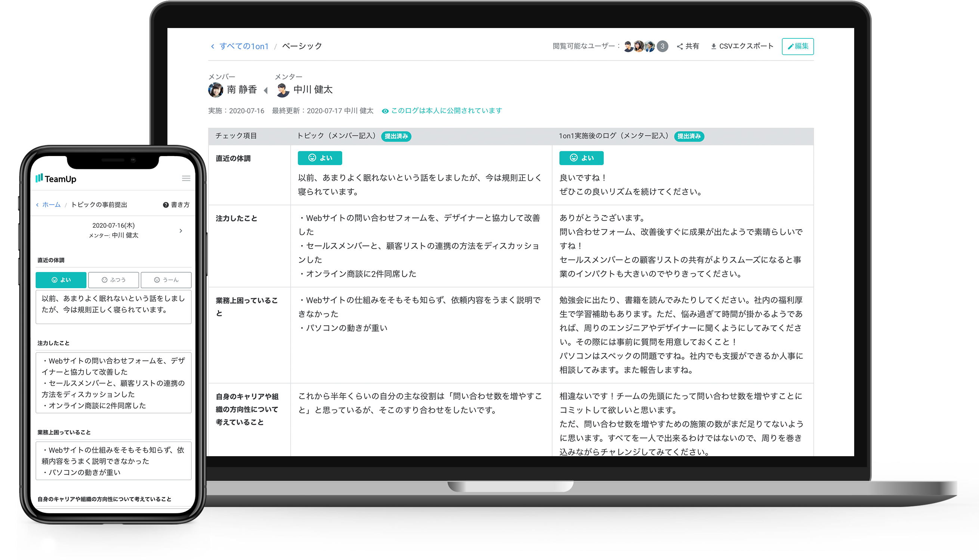
Task: Click the '3' extra viewers avatar badge
Action: point(662,46)
